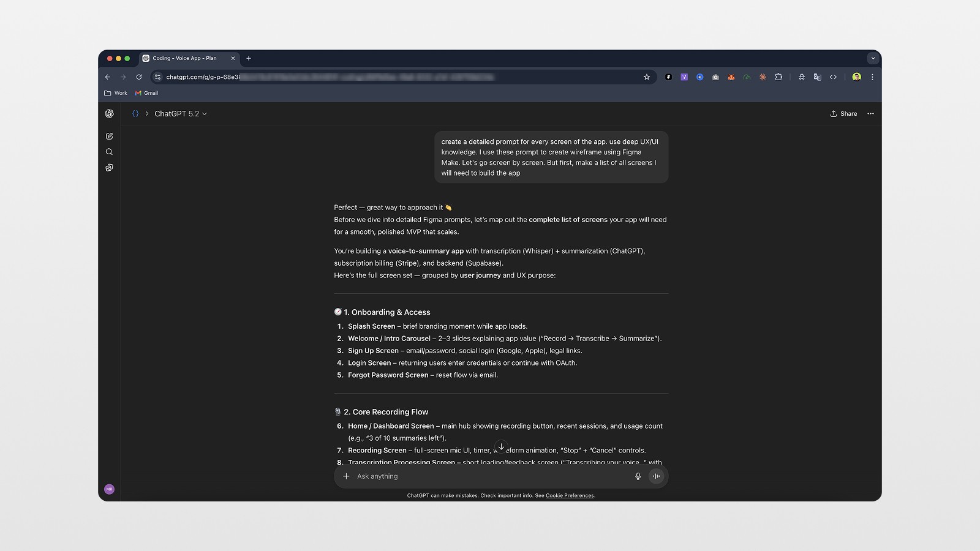Open search chats magnifier icon
The image size is (980, 551).
point(109,152)
